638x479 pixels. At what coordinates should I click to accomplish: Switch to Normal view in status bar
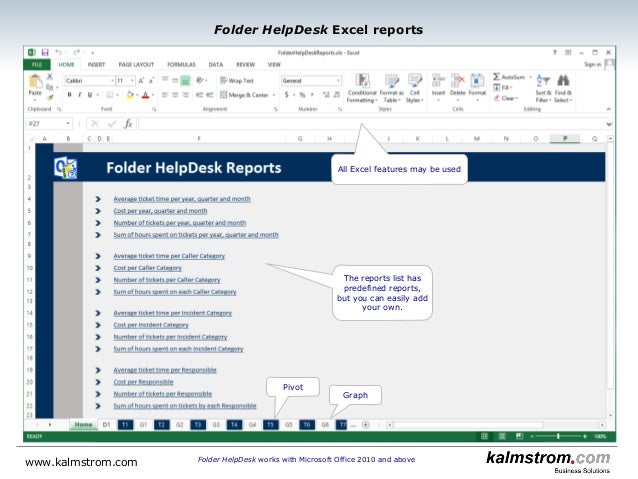pyautogui.click(x=484, y=436)
